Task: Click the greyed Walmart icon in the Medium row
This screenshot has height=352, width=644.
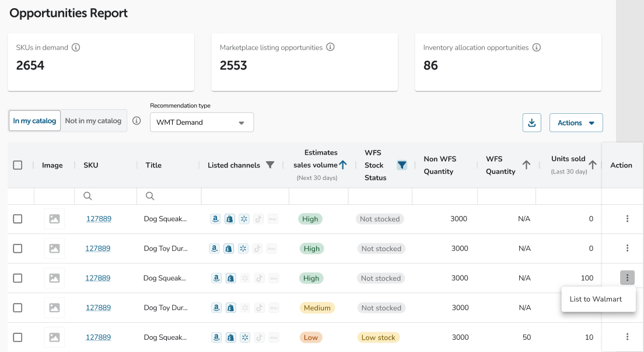Action: (245, 308)
